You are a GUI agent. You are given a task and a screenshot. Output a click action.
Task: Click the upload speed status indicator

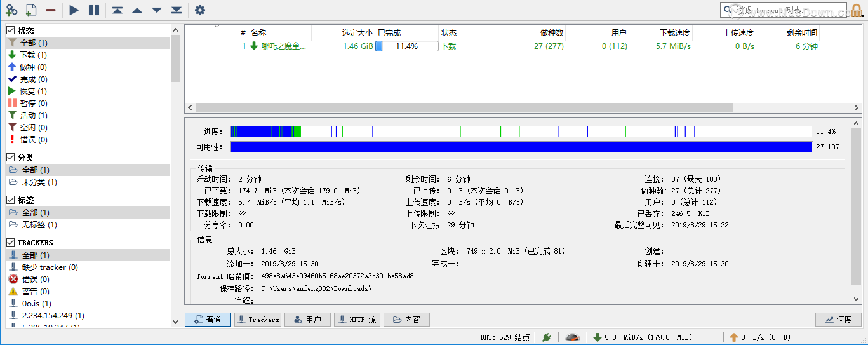click(761, 337)
